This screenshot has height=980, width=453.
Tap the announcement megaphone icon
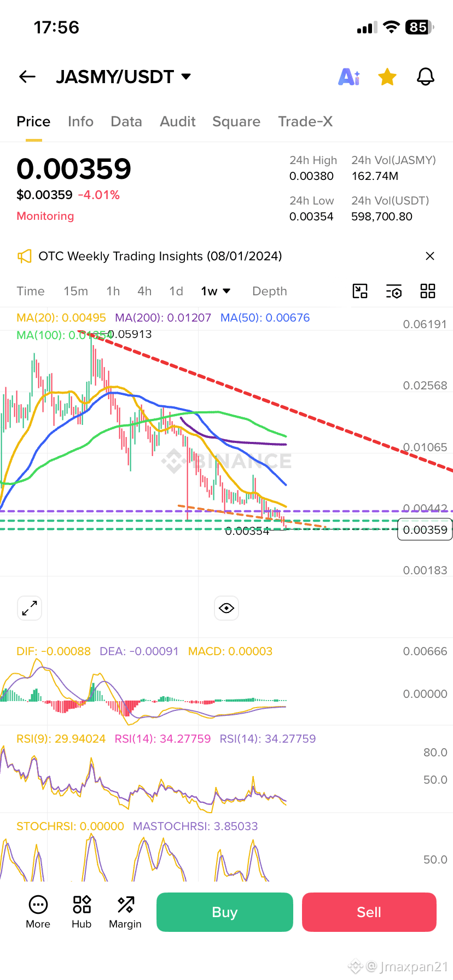[x=25, y=256]
